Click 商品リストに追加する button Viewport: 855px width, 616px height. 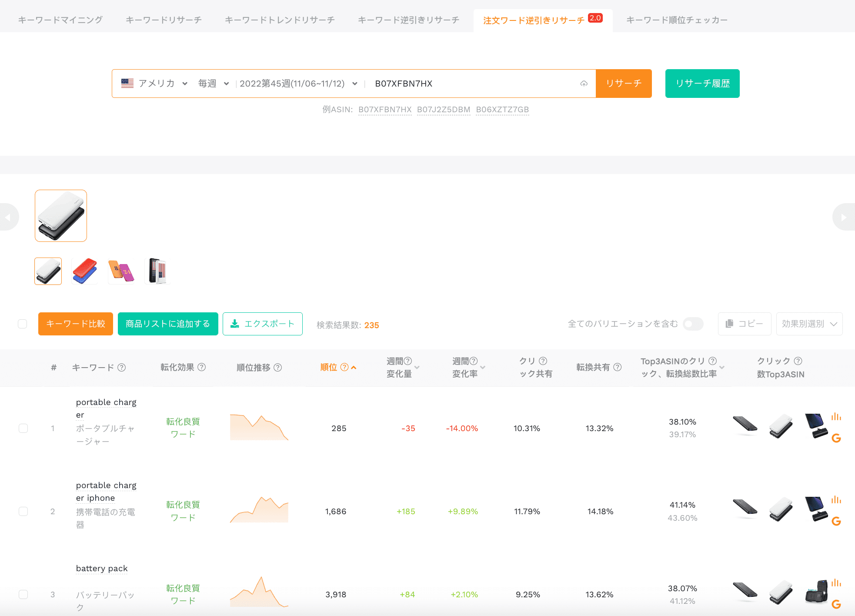click(x=168, y=324)
